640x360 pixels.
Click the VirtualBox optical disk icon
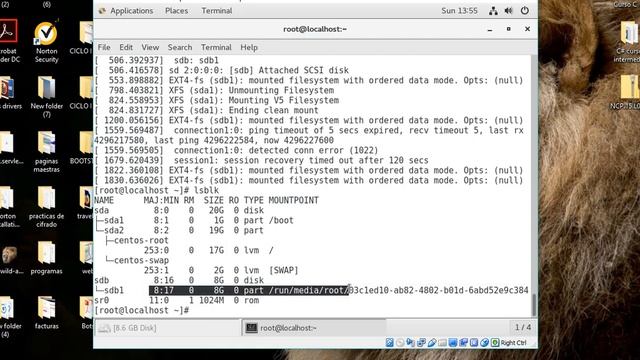(x=400, y=342)
